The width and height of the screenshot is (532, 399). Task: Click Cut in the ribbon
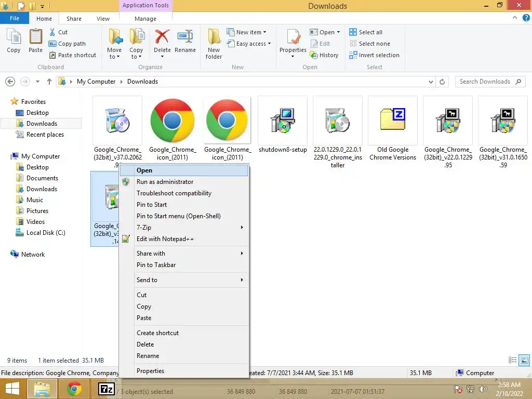pyautogui.click(x=58, y=32)
